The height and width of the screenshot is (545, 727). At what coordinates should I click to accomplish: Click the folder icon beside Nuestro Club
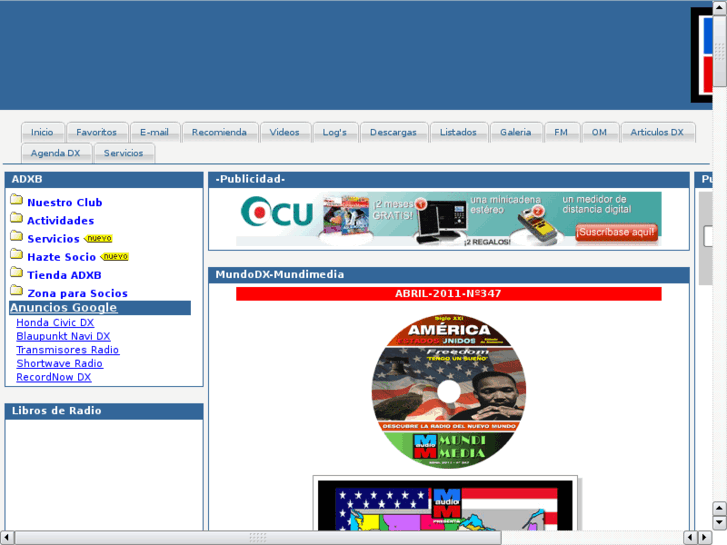point(17,199)
